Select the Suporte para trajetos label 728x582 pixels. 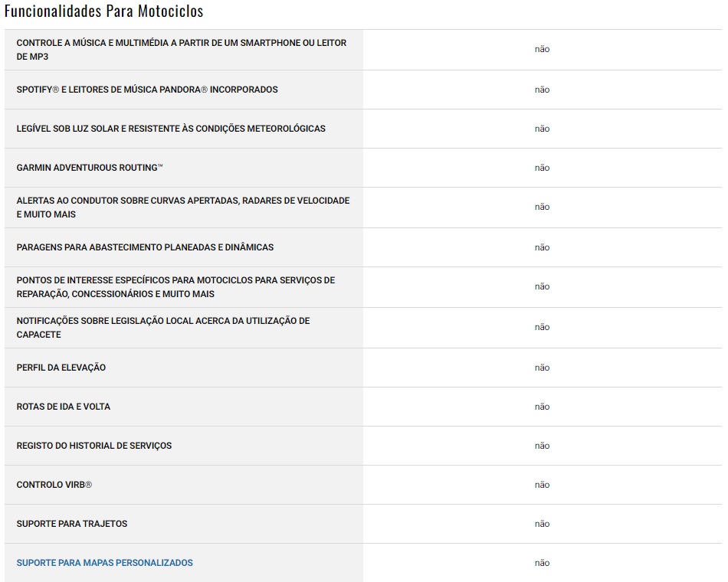coord(72,524)
